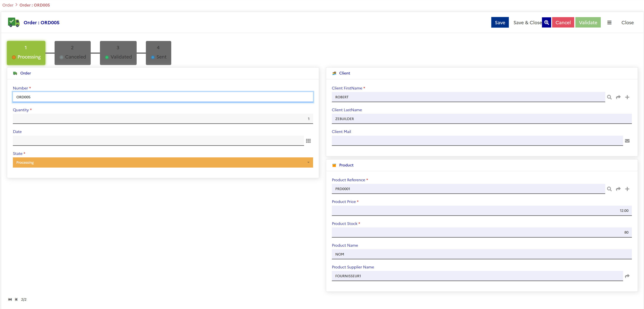This screenshot has width=644, height=309.
Task: Click the Save button
Action: (500, 23)
